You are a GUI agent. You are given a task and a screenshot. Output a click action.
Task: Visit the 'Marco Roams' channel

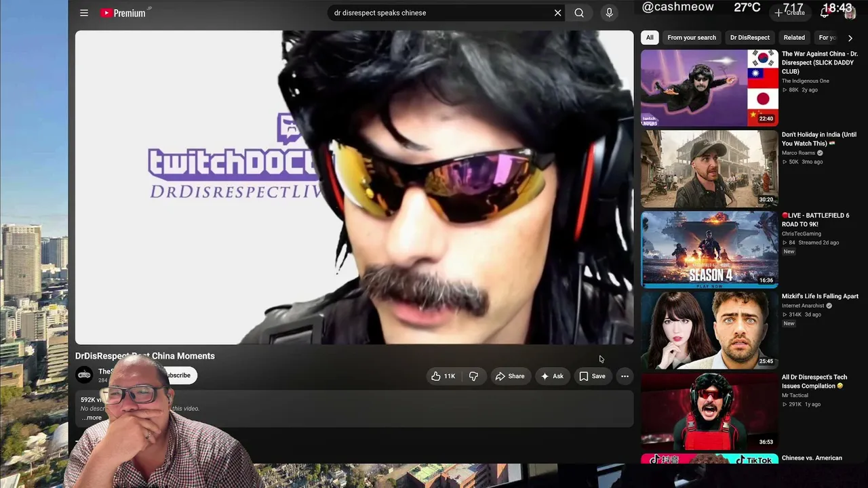click(799, 153)
